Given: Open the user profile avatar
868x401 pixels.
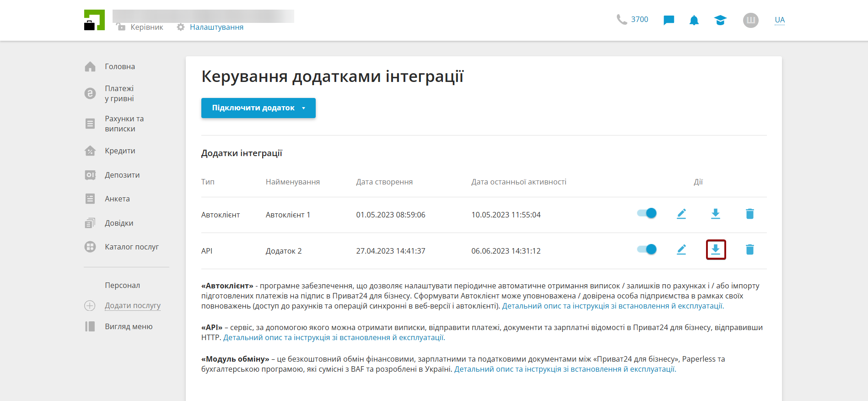Looking at the screenshot, I should tap(751, 20).
